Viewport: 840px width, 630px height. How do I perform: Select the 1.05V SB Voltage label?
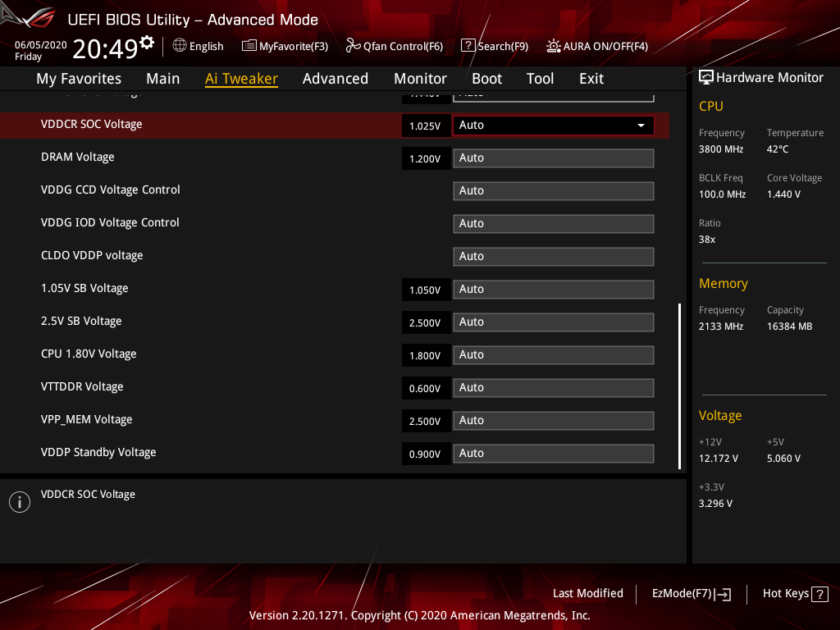pyautogui.click(x=84, y=288)
